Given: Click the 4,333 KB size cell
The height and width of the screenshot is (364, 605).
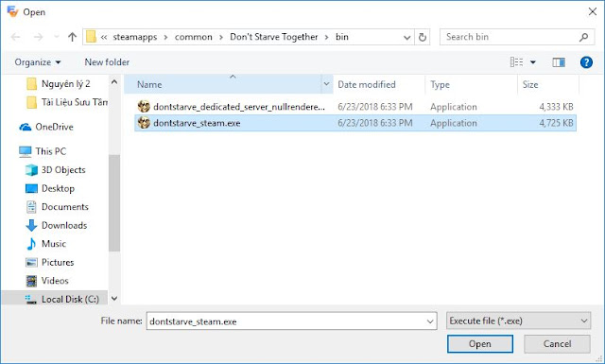Looking at the screenshot, I should point(556,107).
